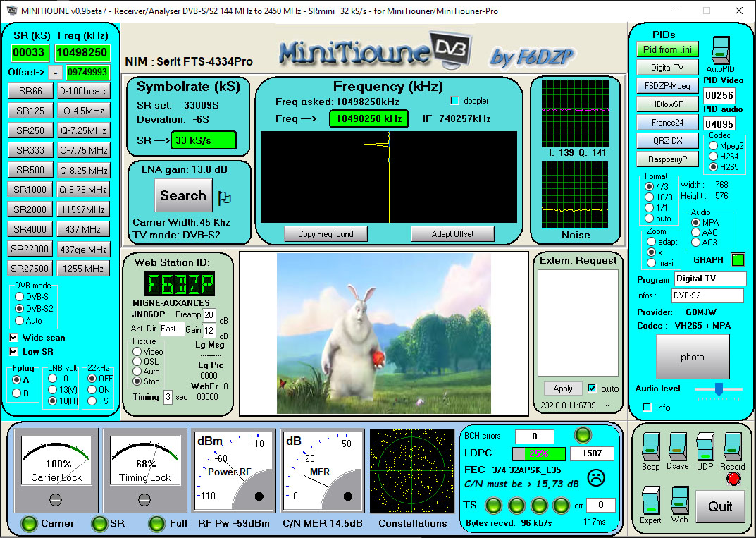Select the AAC audio option
This screenshot has height=538, width=756.
click(695, 233)
